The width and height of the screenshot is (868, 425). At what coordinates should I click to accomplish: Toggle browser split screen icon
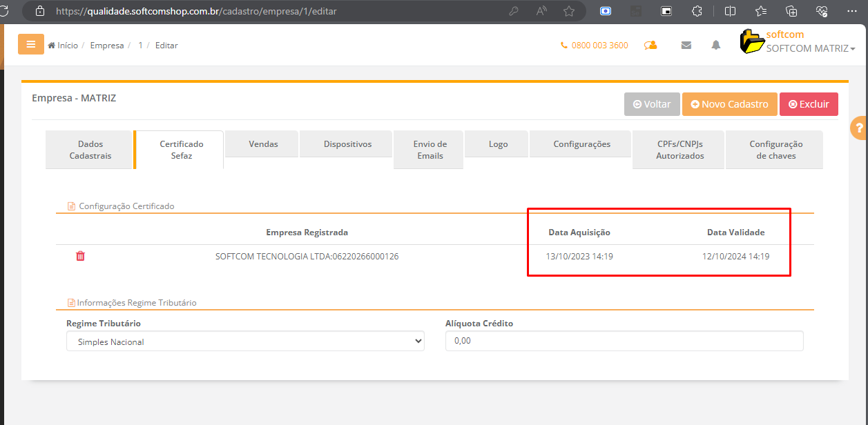[730, 11]
